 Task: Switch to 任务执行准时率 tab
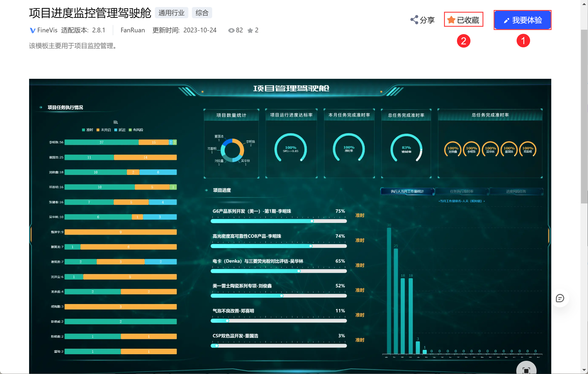click(x=462, y=191)
